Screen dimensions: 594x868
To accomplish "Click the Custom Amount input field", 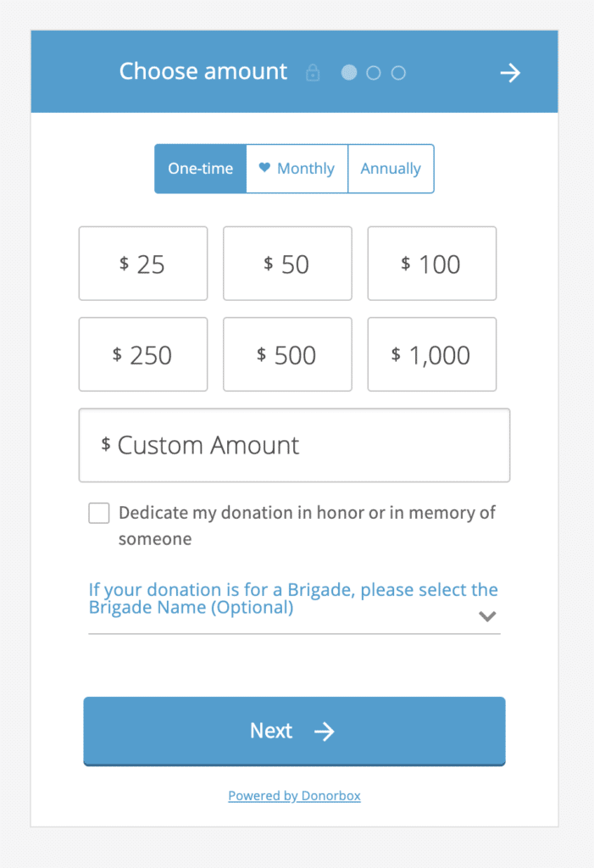I will [x=294, y=445].
